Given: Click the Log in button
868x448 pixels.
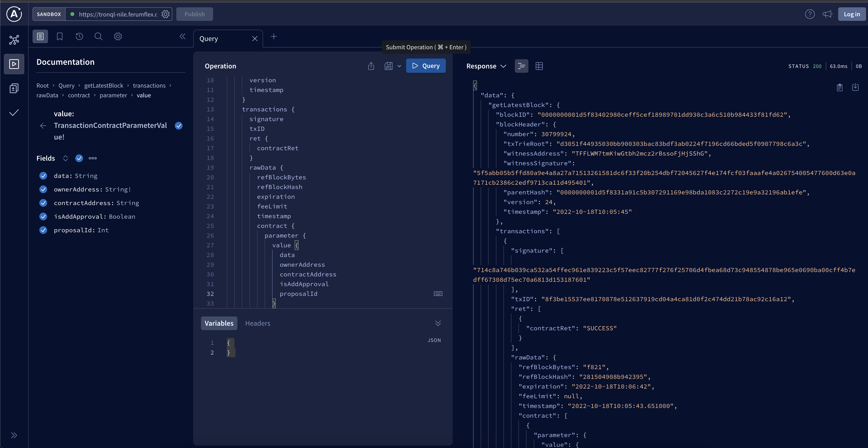Looking at the screenshot, I should coord(851,14).
